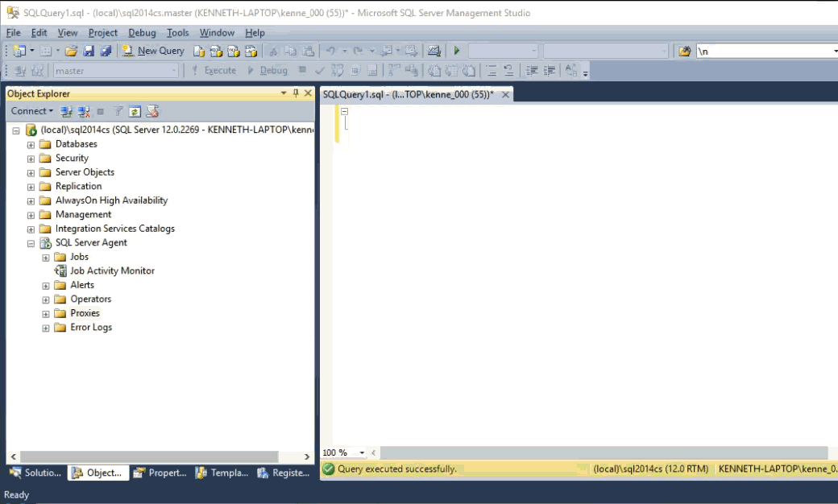Click the New Query toolbar button

[153, 51]
